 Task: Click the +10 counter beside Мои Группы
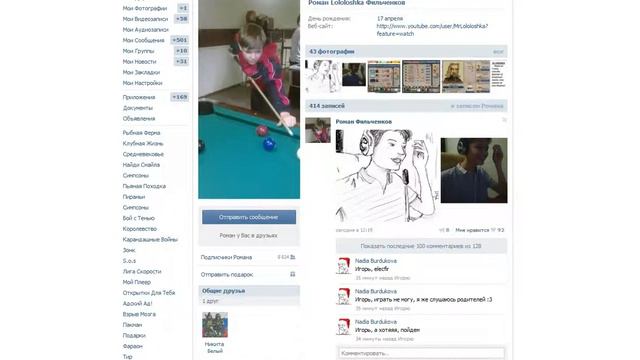[181, 51]
